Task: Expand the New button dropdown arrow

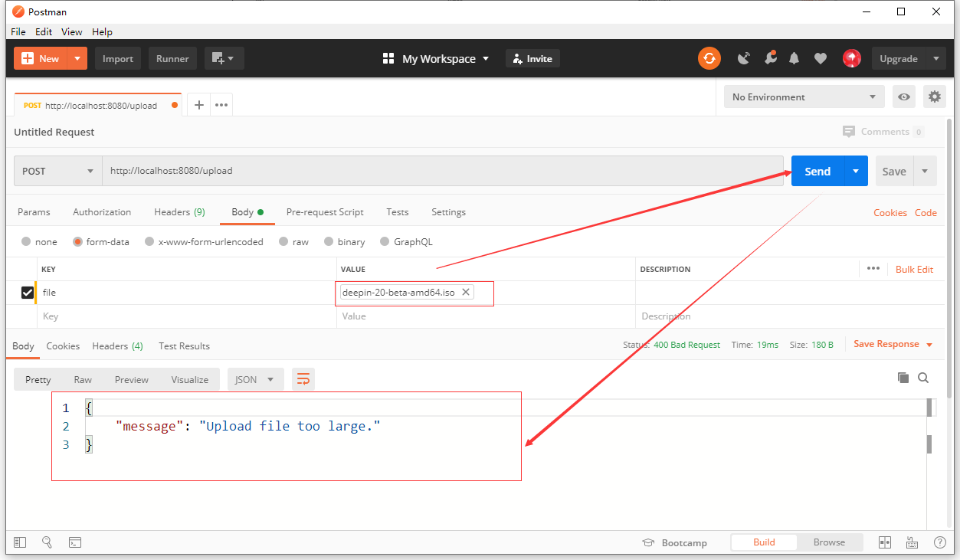Action: (77, 58)
